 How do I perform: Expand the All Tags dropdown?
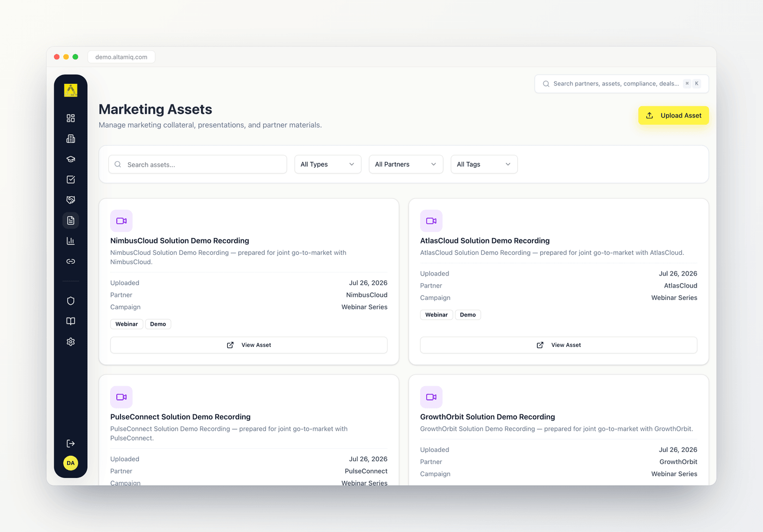pyautogui.click(x=484, y=164)
